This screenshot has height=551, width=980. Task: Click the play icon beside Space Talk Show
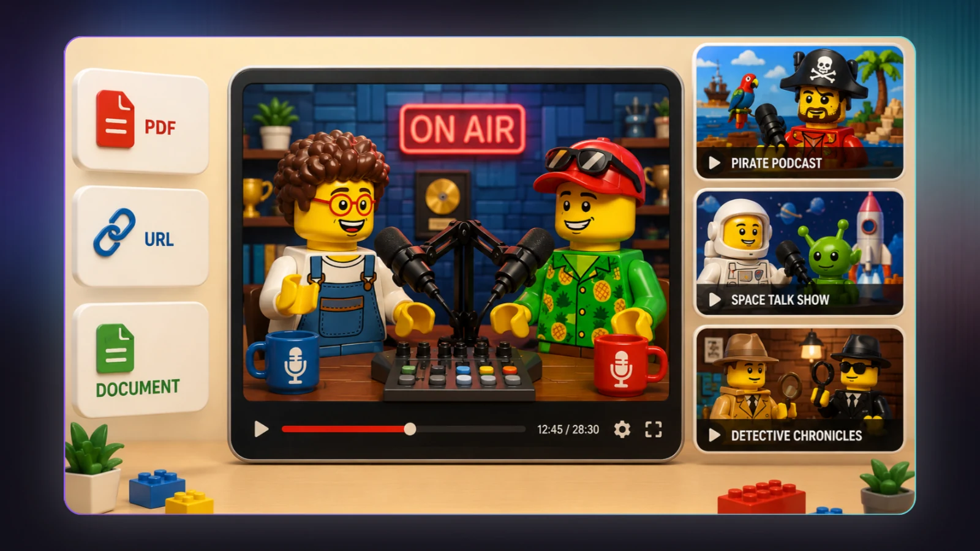click(x=714, y=299)
